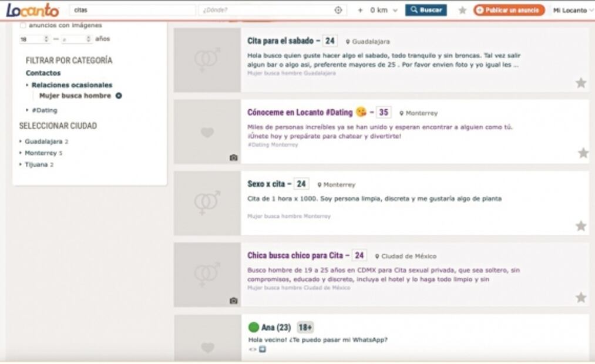Open the 'Chica busca chico para Cita' listing title
Image resolution: width=595 pixels, height=364 pixels.
pos(295,255)
